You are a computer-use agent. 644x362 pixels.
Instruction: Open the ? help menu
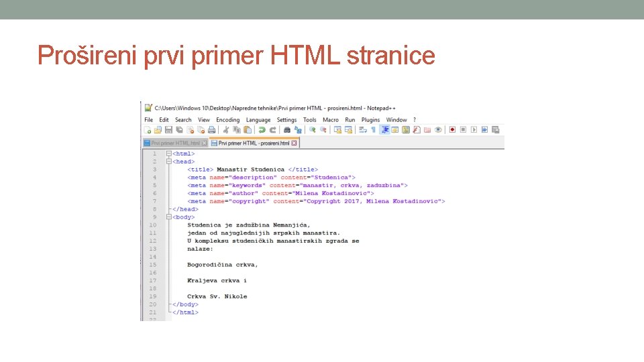coord(415,120)
